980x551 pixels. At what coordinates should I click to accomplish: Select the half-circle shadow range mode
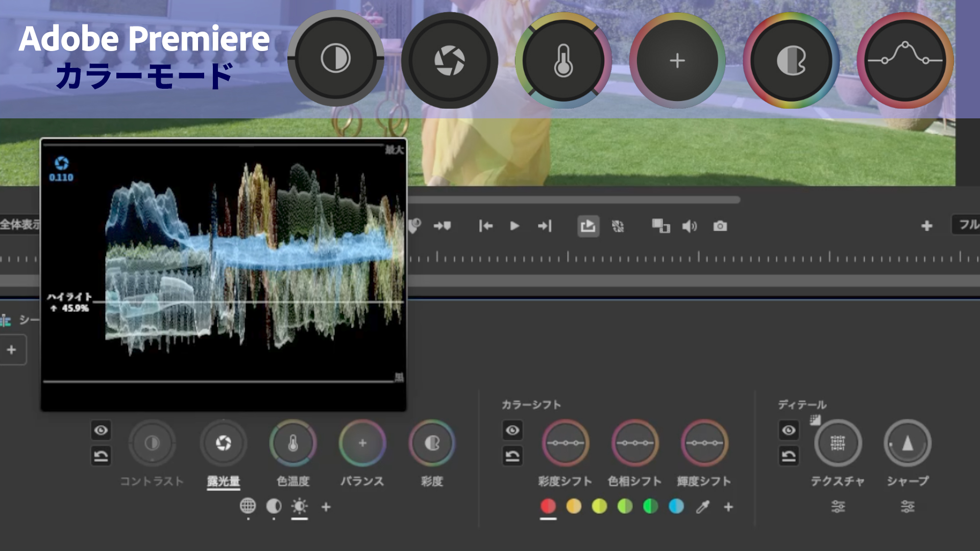tap(274, 506)
